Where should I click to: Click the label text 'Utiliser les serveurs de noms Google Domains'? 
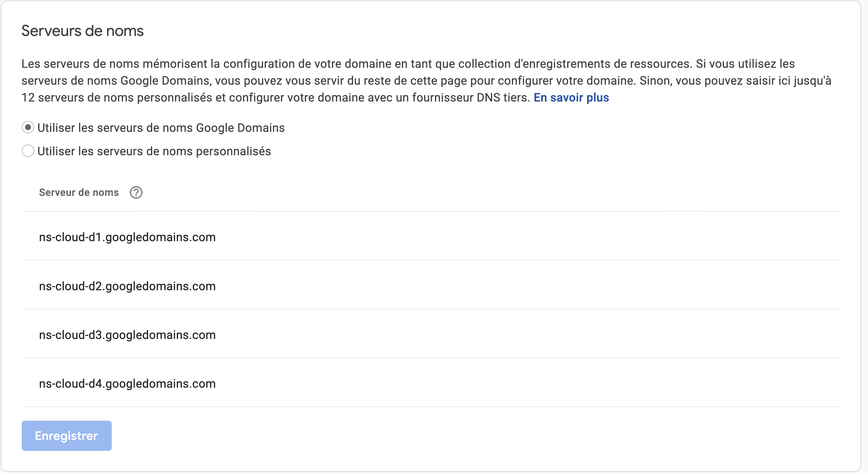pyautogui.click(x=161, y=128)
